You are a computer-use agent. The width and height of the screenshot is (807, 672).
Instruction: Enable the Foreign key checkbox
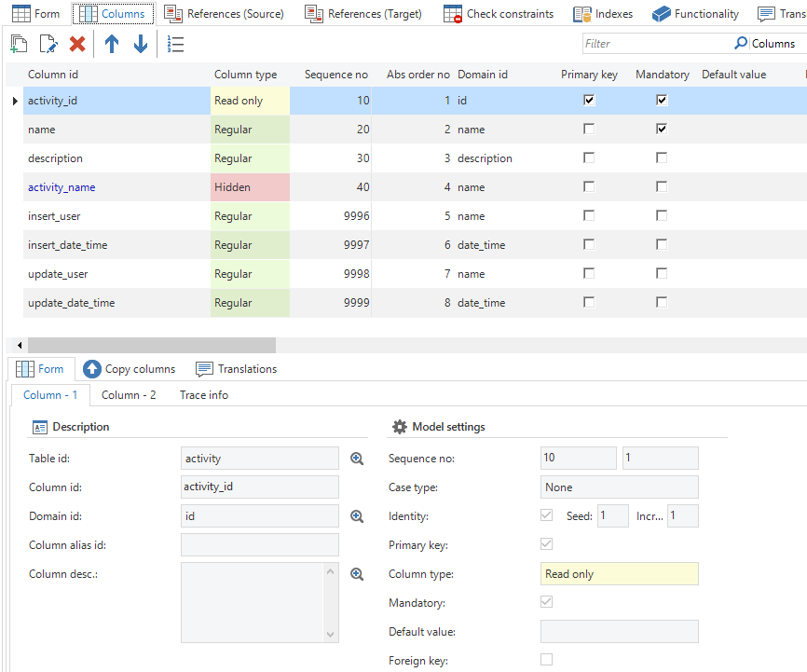coord(546,660)
